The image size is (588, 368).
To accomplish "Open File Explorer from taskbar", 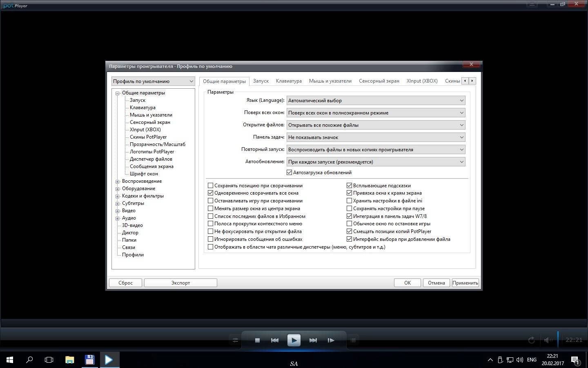I will coord(70,360).
